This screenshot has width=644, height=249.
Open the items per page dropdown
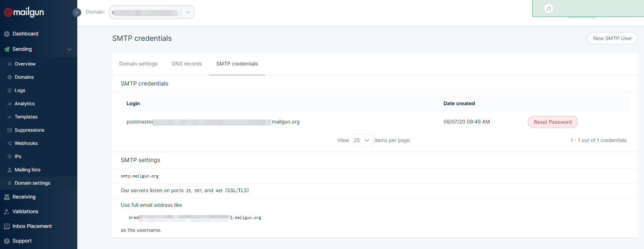pyautogui.click(x=362, y=140)
